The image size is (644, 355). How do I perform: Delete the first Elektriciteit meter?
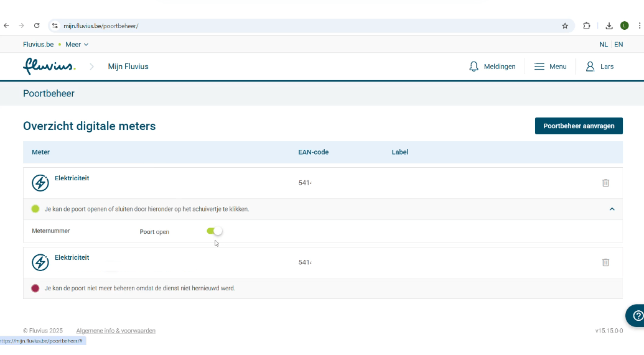coord(605,183)
